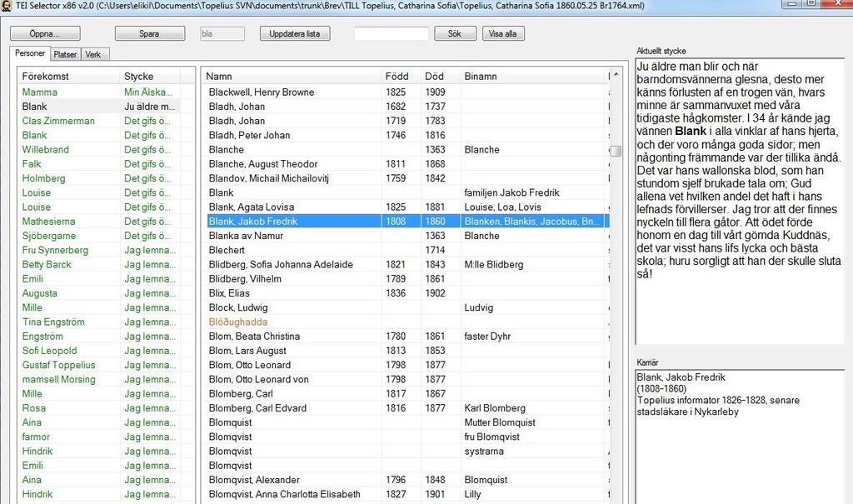Open the Platser tab
Image resolution: width=853 pixels, height=504 pixels.
pos(65,54)
